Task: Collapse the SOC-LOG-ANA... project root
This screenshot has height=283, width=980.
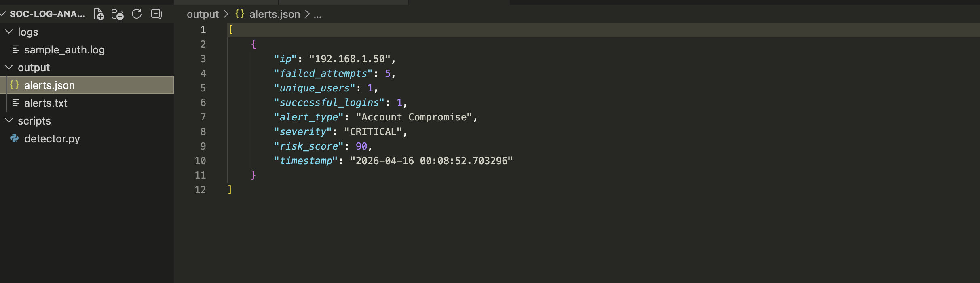Action: tap(3, 14)
